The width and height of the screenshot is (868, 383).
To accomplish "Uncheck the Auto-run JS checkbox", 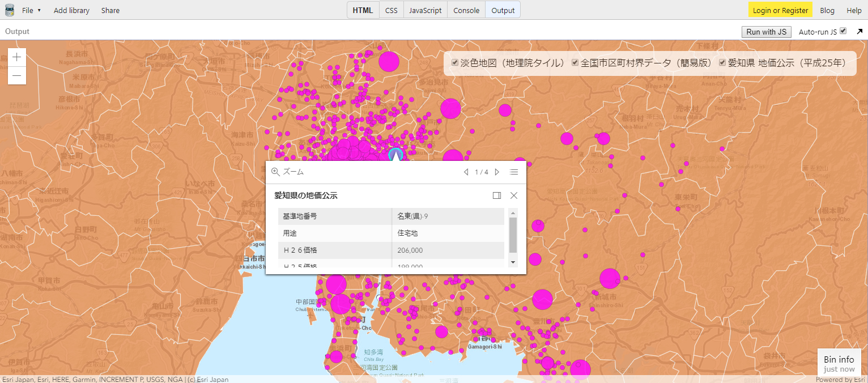I will pyautogui.click(x=843, y=31).
